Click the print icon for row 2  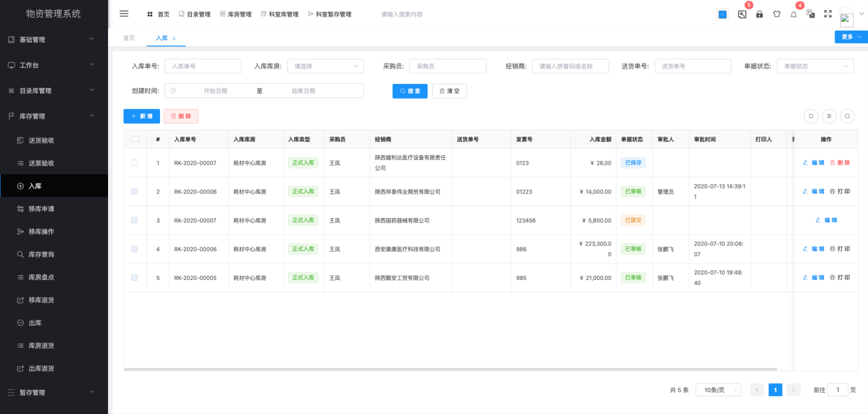click(x=840, y=191)
